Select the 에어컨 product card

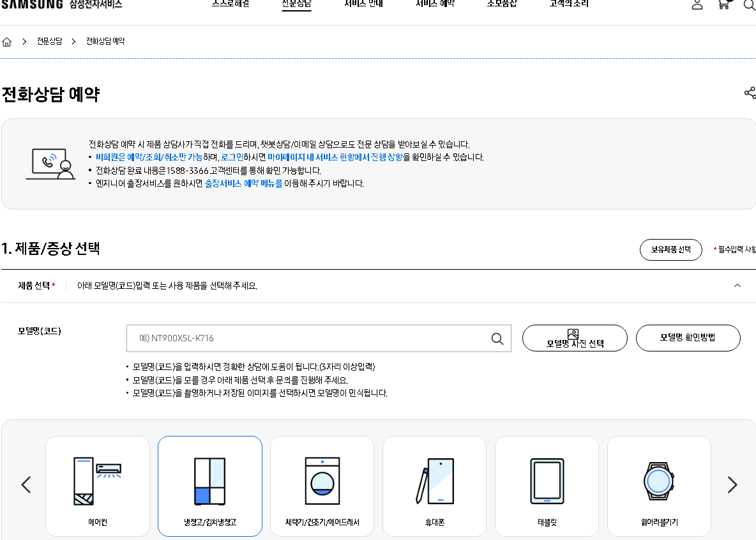coord(98,486)
